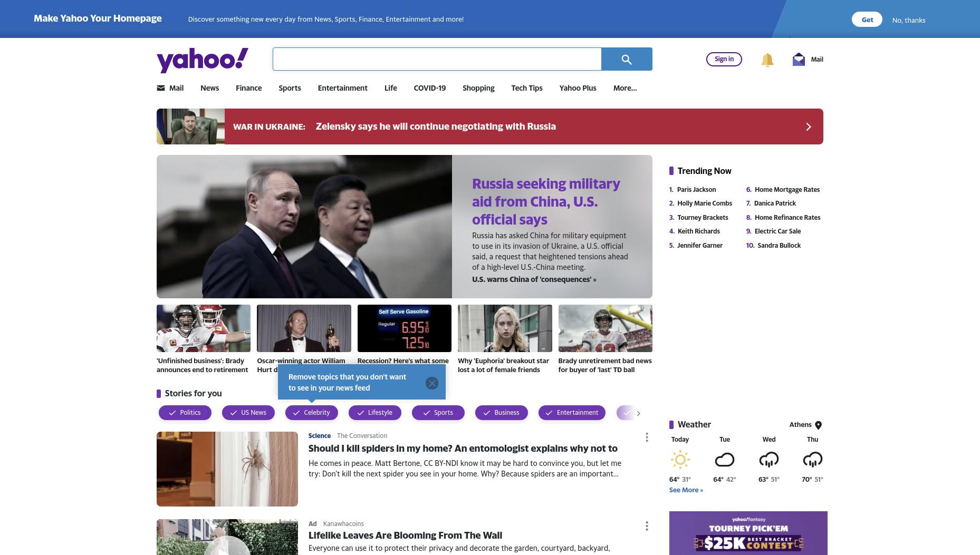Open the Life navigation item

390,88
